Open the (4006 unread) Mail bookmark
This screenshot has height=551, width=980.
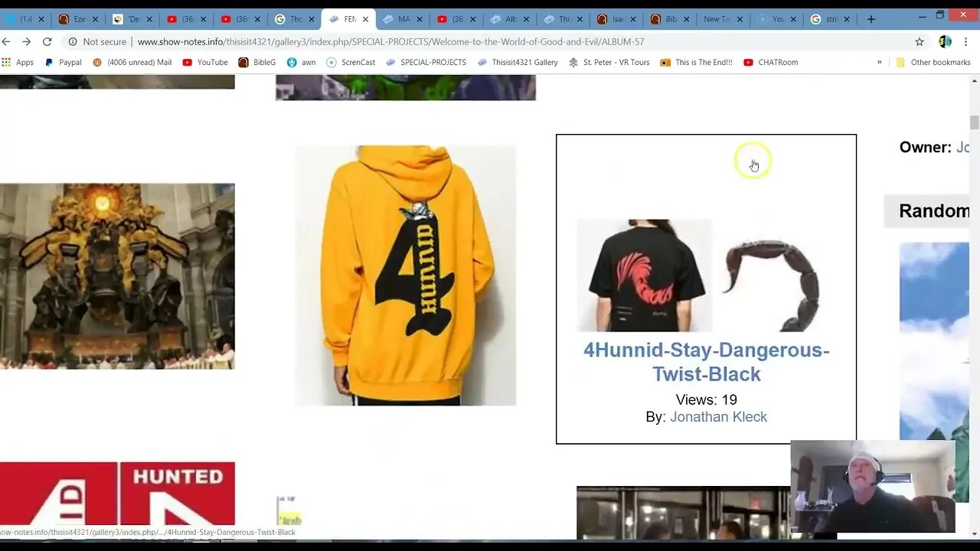pyautogui.click(x=132, y=62)
